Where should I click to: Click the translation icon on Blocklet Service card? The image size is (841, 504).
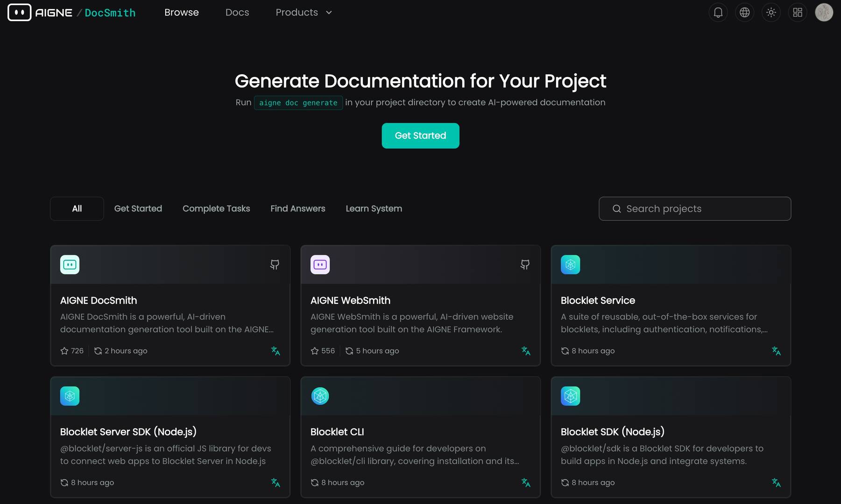777,351
